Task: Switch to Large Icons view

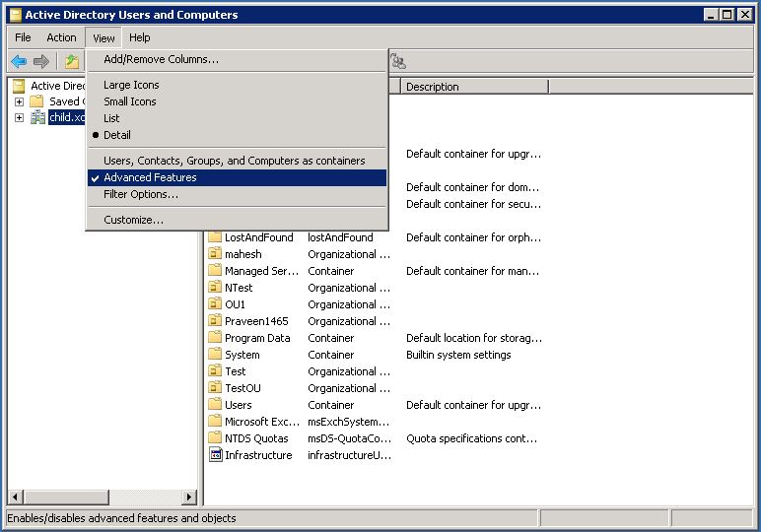Action: tap(131, 85)
